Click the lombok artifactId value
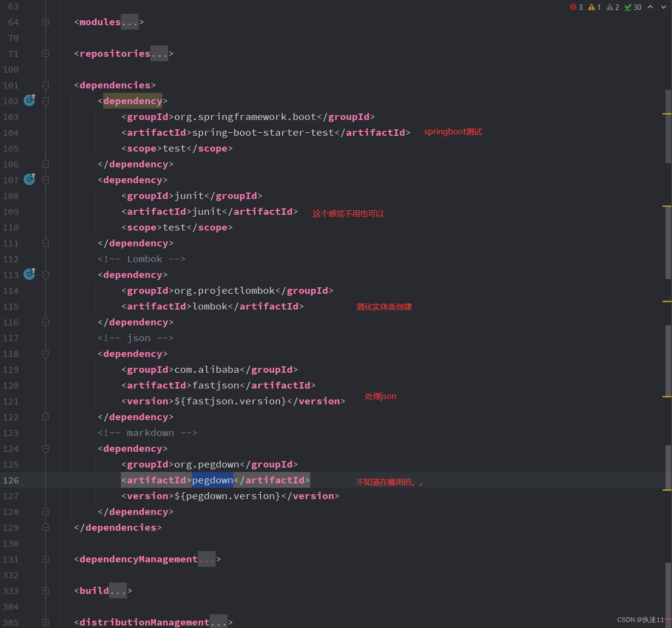This screenshot has height=628, width=672. tap(210, 306)
